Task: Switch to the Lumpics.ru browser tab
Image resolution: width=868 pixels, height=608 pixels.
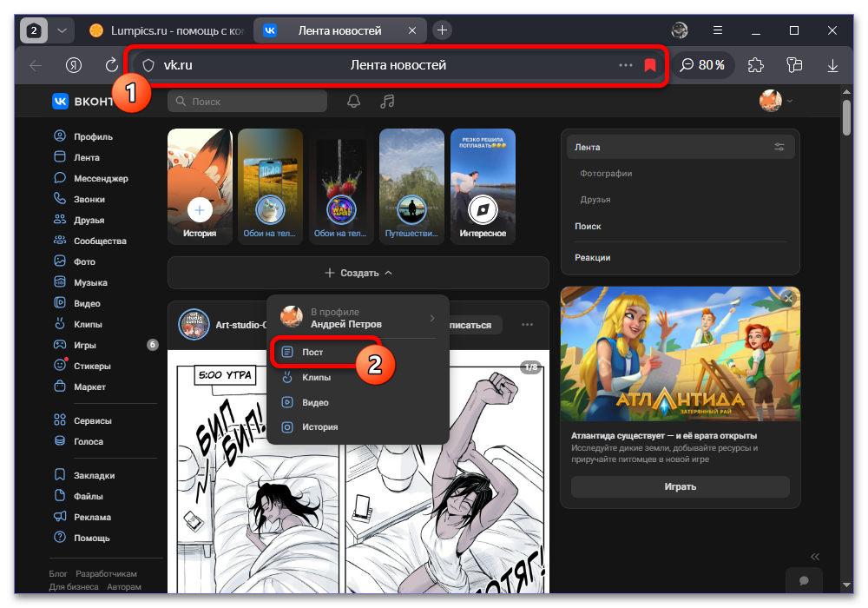Action: click(166, 30)
